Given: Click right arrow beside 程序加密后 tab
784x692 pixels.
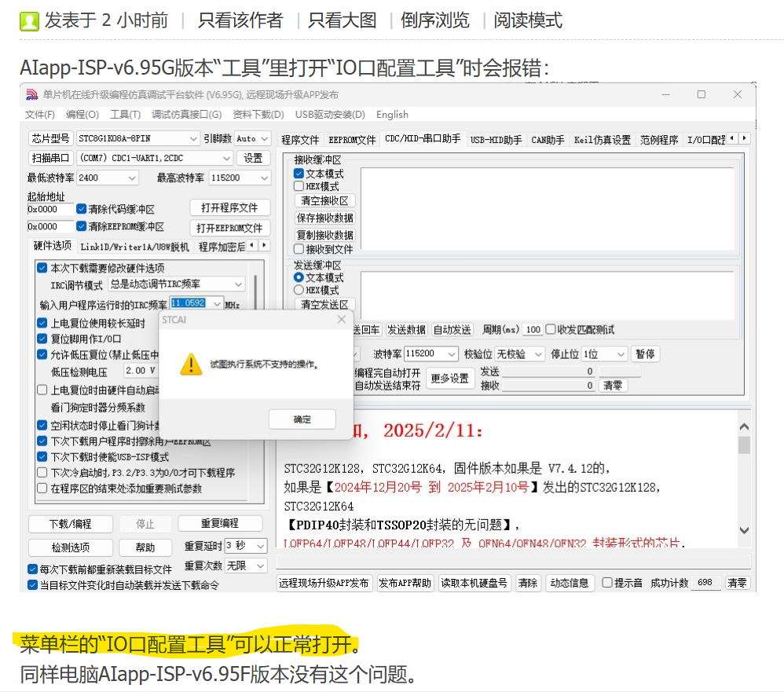Looking at the screenshot, I should pyautogui.click(x=264, y=245).
